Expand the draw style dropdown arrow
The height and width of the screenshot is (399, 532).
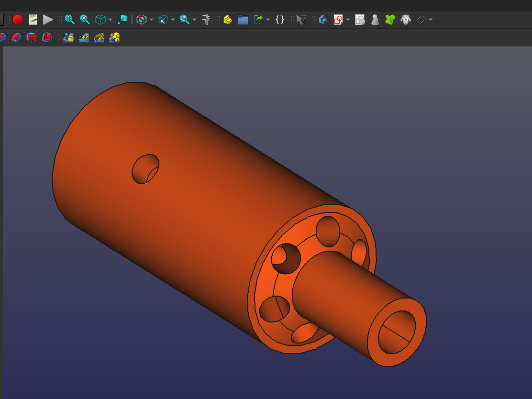(151, 20)
